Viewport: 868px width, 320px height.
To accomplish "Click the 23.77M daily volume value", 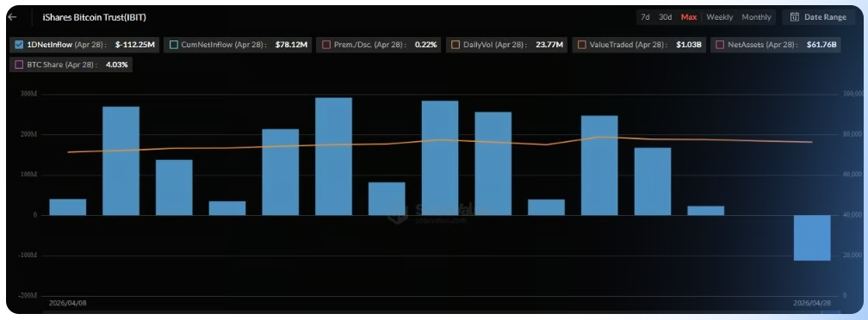I will coord(549,45).
